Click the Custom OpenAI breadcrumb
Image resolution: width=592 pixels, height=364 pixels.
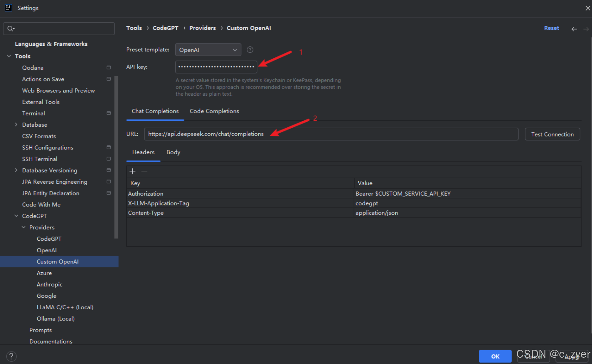tap(248, 28)
